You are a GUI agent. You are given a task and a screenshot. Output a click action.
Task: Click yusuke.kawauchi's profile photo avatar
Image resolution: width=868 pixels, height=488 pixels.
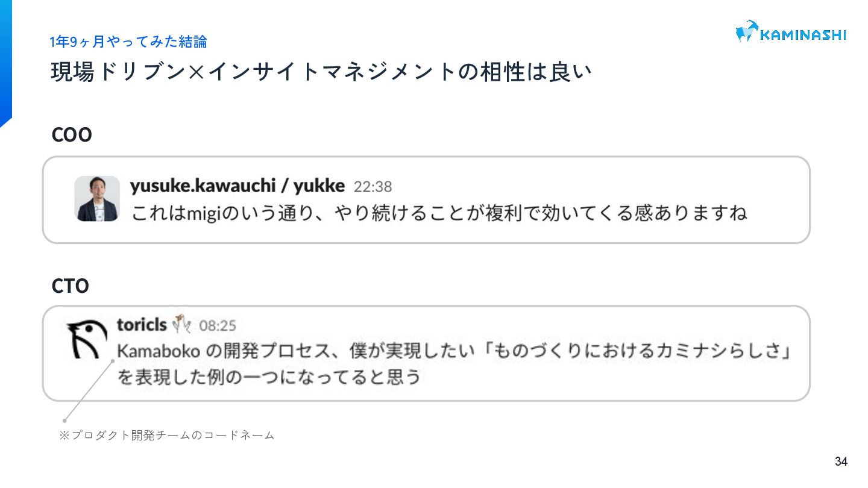coord(97,198)
